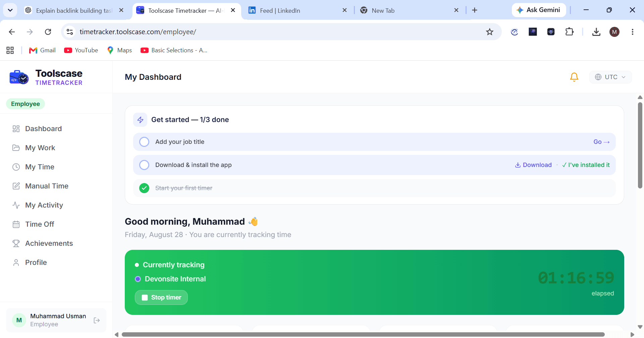Click the green check beside 'Start your first timer'
This screenshot has height=338, width=644.
click(144, 188)
